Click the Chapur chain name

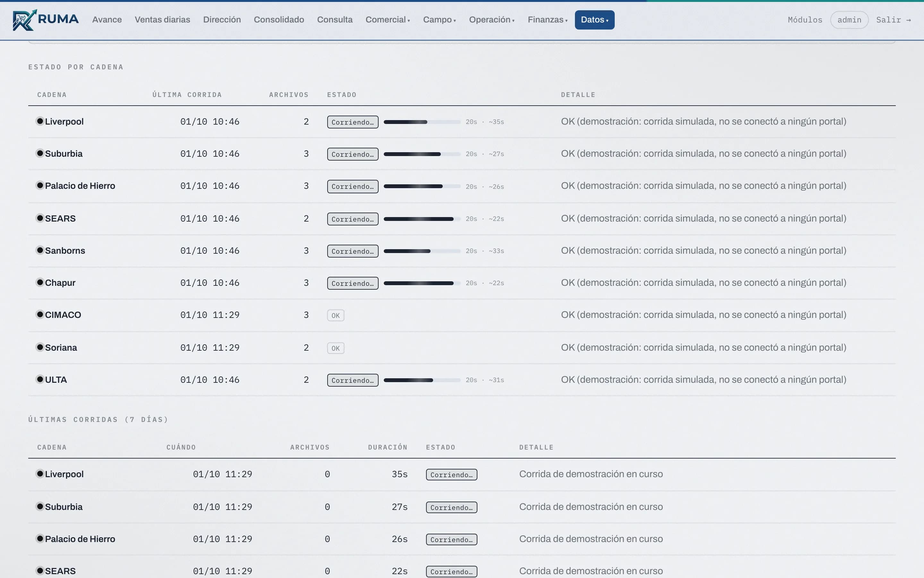(x=60, y=283)
